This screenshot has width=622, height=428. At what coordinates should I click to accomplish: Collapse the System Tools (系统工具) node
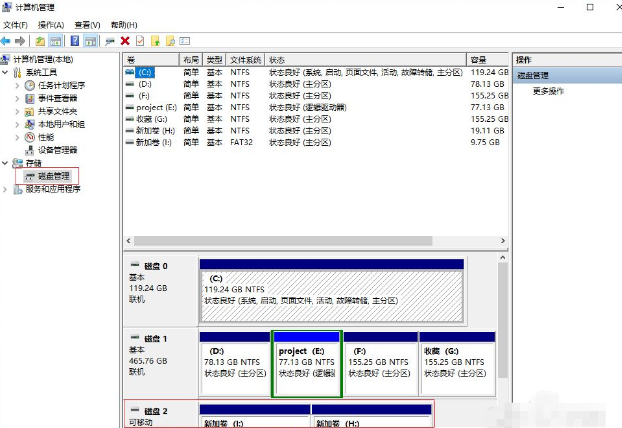click(6, 73)
